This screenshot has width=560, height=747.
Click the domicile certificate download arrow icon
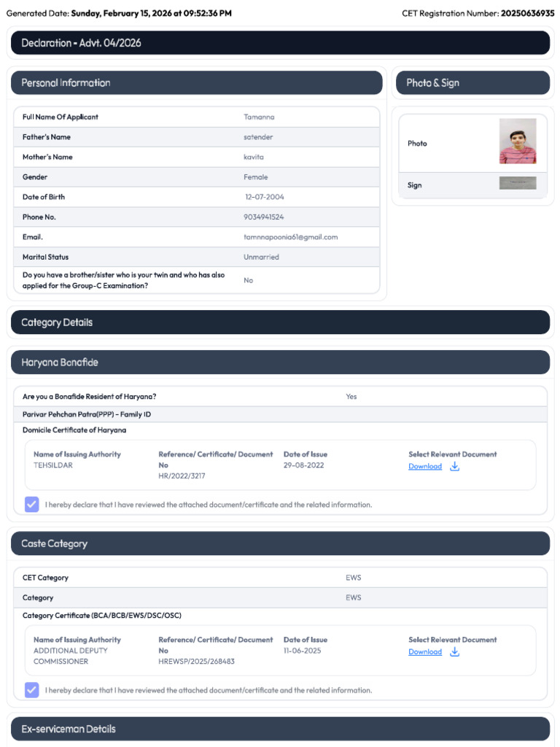[x=455, y=466]
